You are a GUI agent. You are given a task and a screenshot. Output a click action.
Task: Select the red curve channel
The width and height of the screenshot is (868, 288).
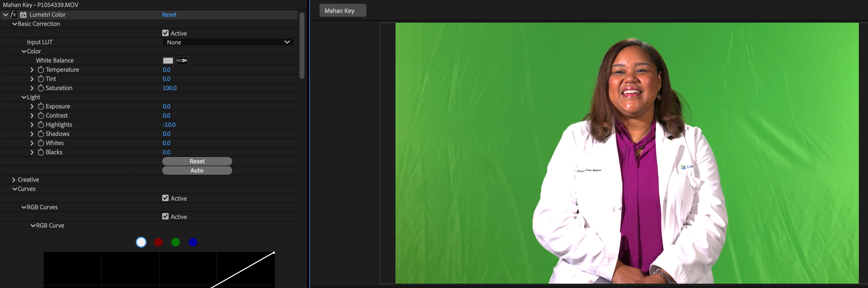coord(158,242)
